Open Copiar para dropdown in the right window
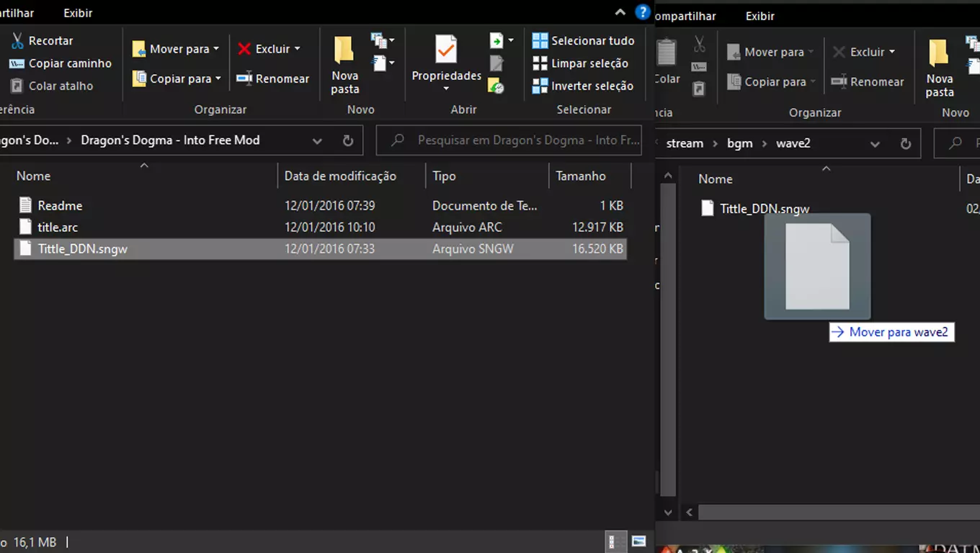The height and width of the screenshot is (553, 980). [x=771, y=81]
